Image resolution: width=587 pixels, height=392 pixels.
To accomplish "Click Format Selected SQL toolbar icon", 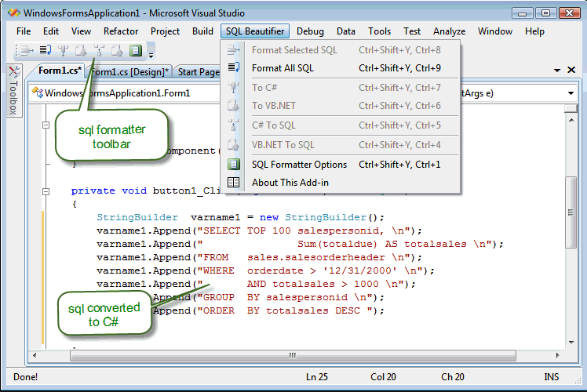I will 27,50.
